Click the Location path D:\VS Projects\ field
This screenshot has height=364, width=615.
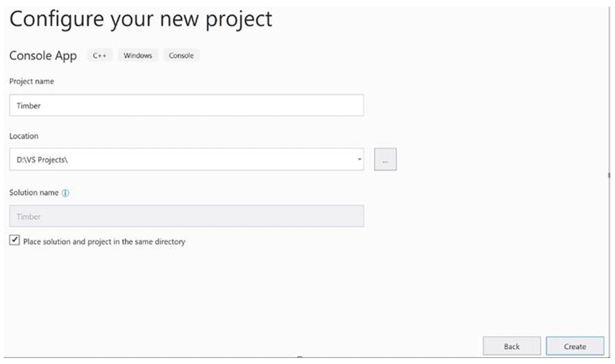(x=187, y=159)
